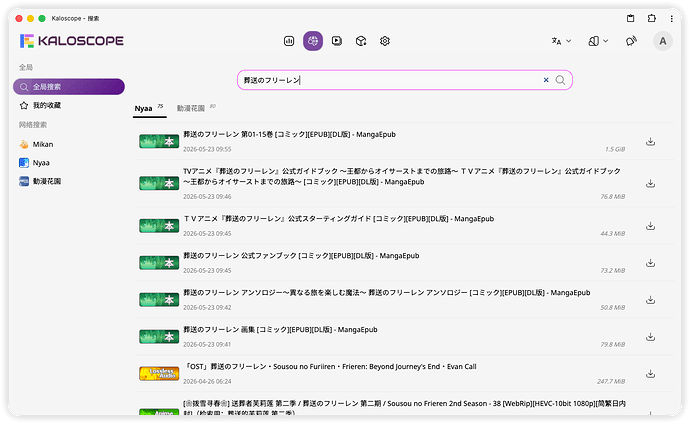Click the magnifier search button
690x423 pixels.
click(560, 80)
